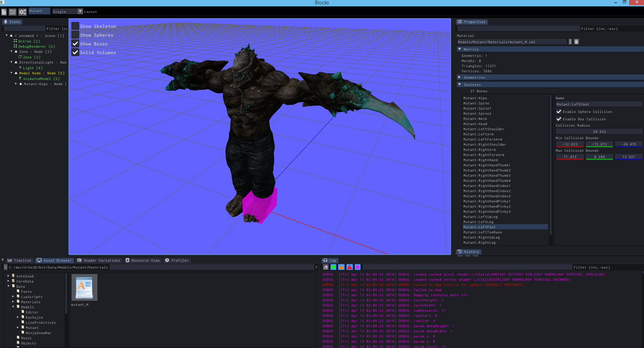The image size is (644, 348).
Task: Click the Zone component cube icon
Action: (x=20, y=57)
